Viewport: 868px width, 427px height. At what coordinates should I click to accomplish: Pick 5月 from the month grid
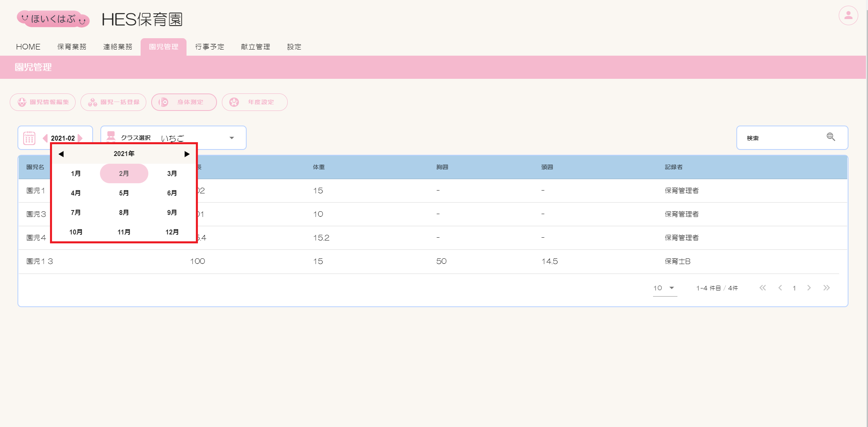(x=124, y=193)
